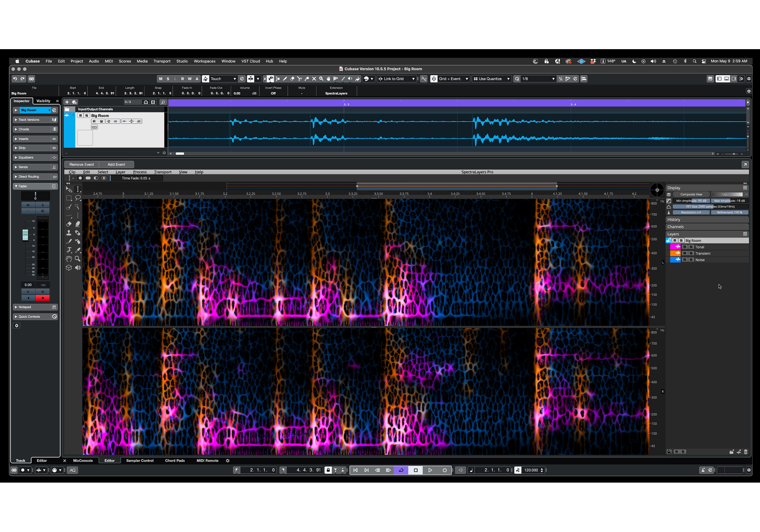760x532 pixels.
Task: Select the clone stamp tool
Action: pos(69,233)
